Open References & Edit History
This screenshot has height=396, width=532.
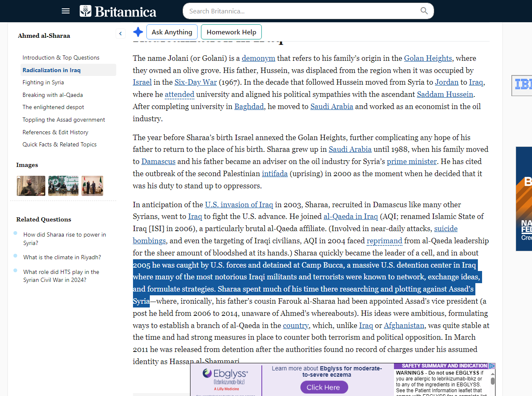tap(55, 132)
